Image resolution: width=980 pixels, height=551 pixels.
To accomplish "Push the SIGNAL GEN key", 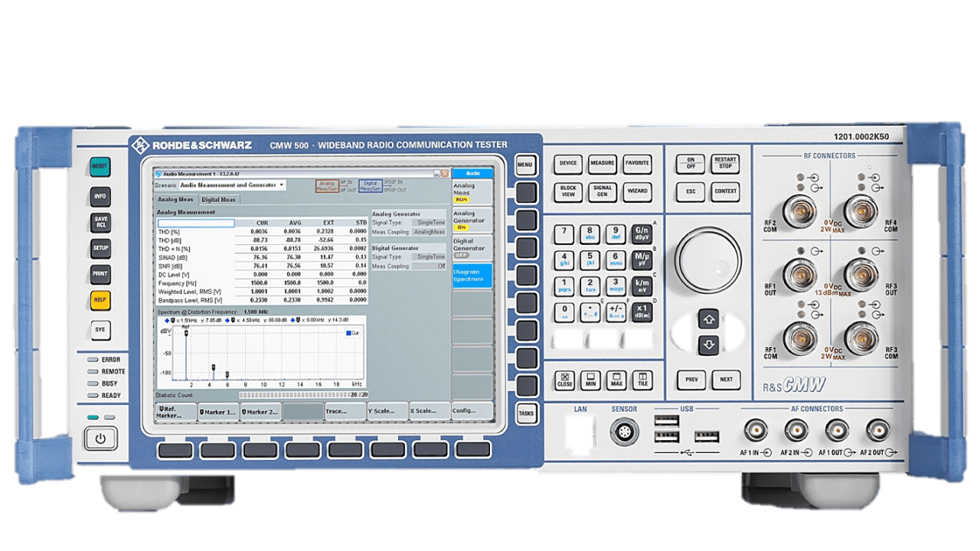I will tap(603, 191).
